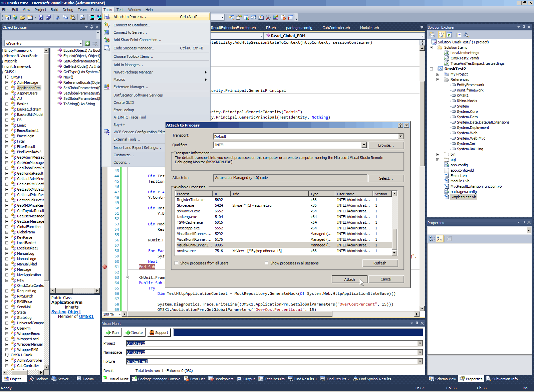Open the Transport dropdown
The height and width of the screenshot is (392, 534).
point(400,136)
